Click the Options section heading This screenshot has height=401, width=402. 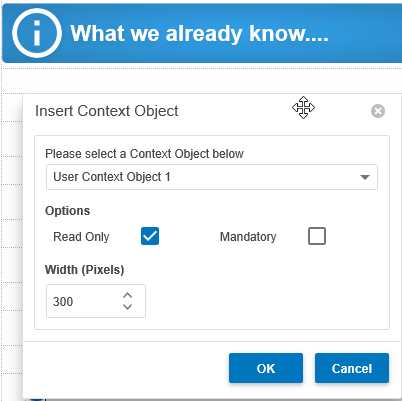[x=67, y=211]
